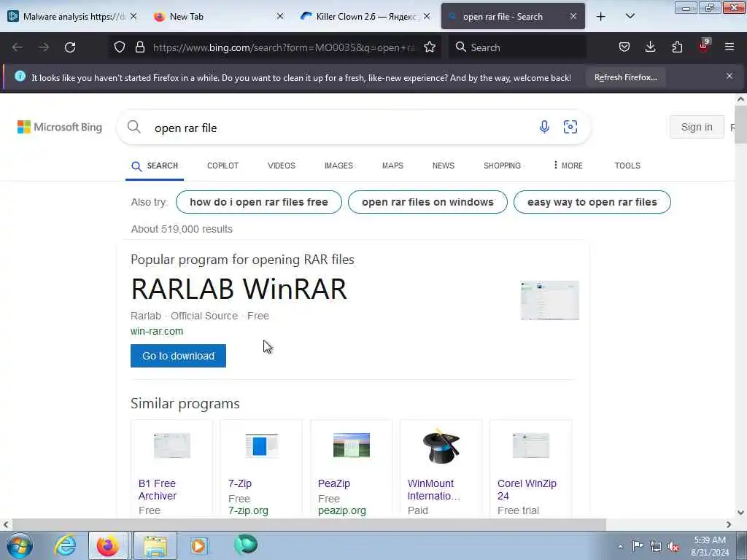
Task: Click the microphone voice search icon
Action: pyautogui.click(x=544, y=127)
